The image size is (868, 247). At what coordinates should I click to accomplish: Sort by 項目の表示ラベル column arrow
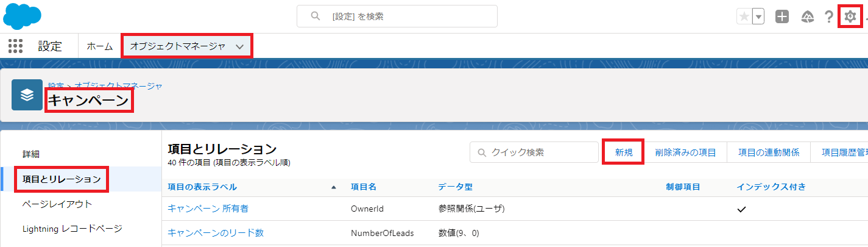333,187
